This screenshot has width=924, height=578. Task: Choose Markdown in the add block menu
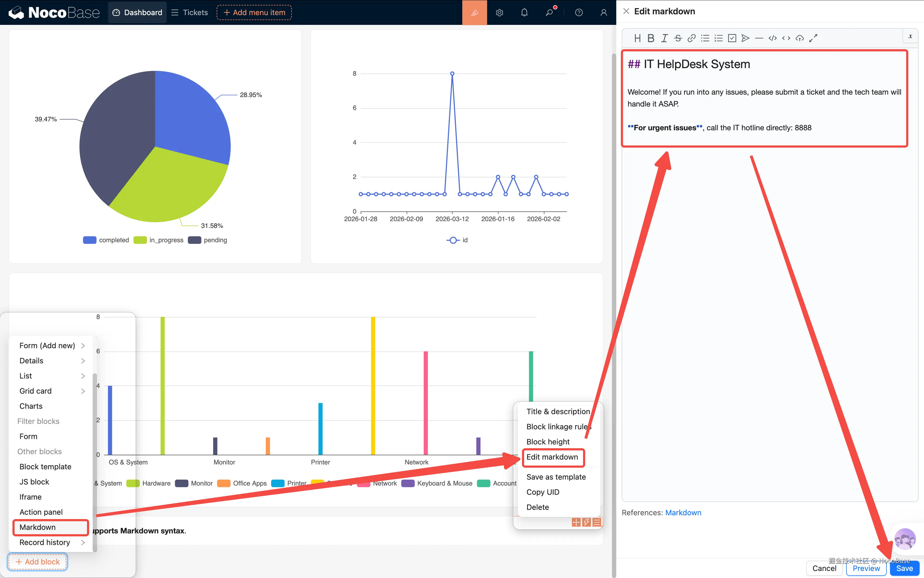click(x=38, y=527)
